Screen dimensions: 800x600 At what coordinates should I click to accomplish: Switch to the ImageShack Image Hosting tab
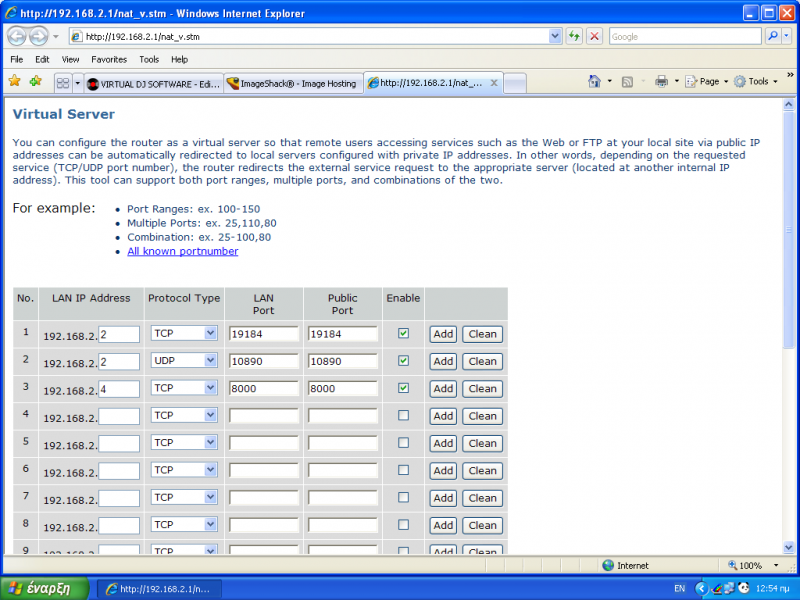tap(292, 84)
